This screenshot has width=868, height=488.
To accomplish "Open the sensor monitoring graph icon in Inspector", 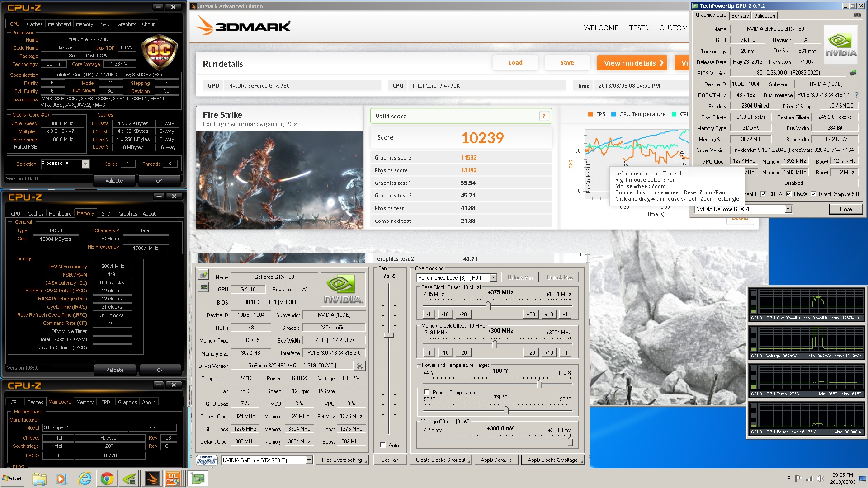I will pos(203,287).
